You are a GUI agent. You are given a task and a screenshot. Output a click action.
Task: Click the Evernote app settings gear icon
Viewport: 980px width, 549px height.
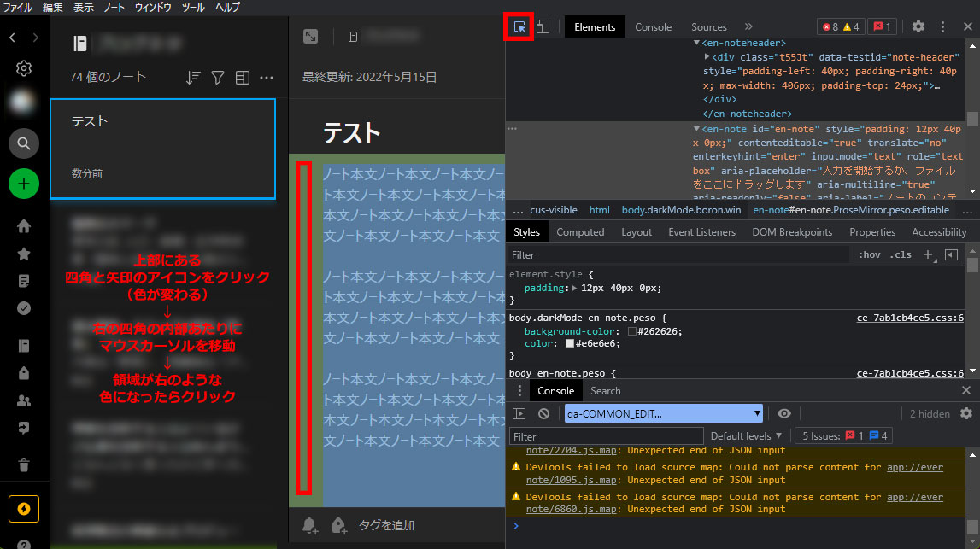click(x=23, y=68)
